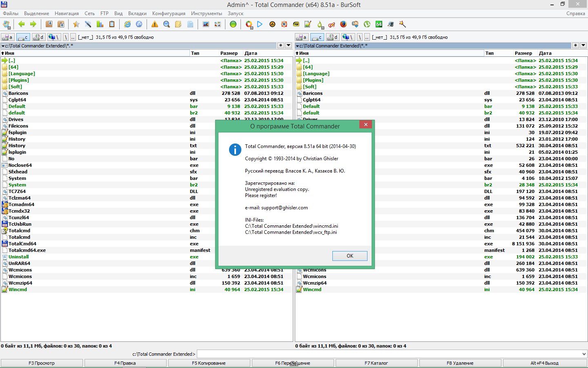Switch left panel to drive d
Screen dimensions: 588x368
(38, 37)
